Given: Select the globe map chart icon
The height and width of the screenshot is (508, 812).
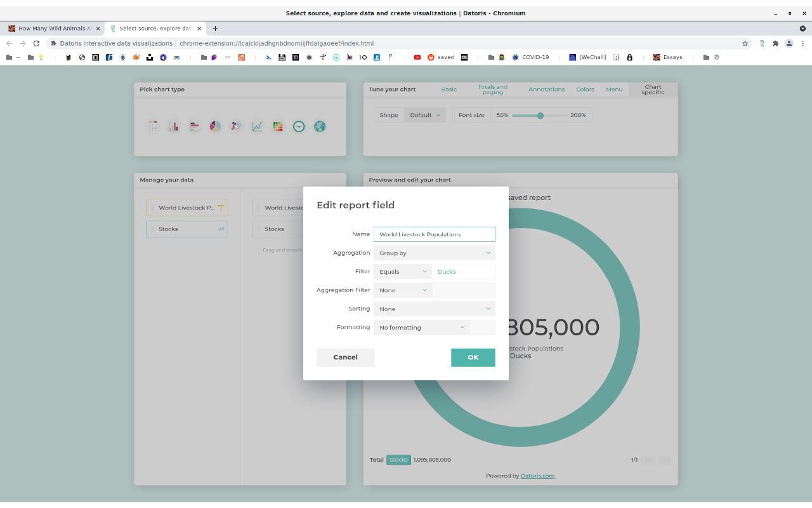Looking at the screenshot, I should (x=320, y=126).
